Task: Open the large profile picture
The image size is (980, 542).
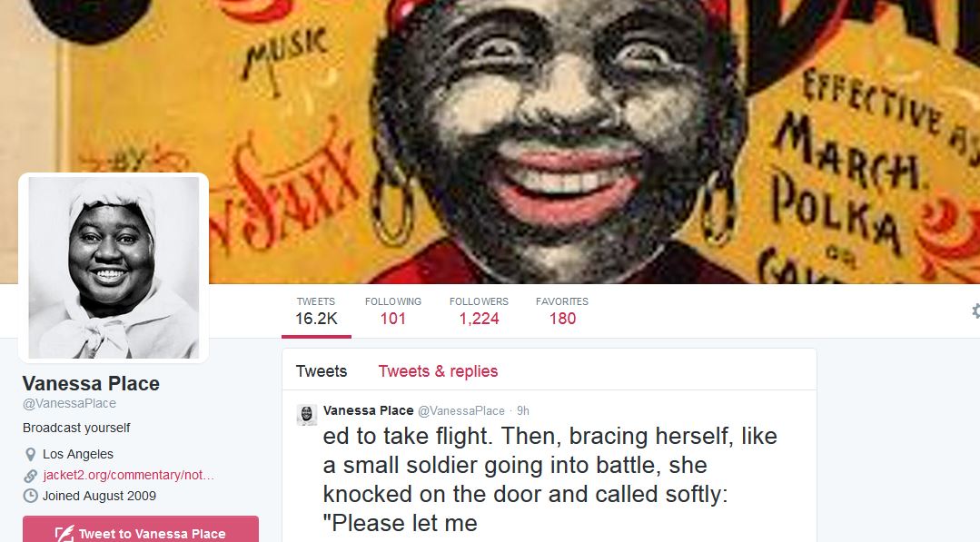Action: [x=114, y=267]
